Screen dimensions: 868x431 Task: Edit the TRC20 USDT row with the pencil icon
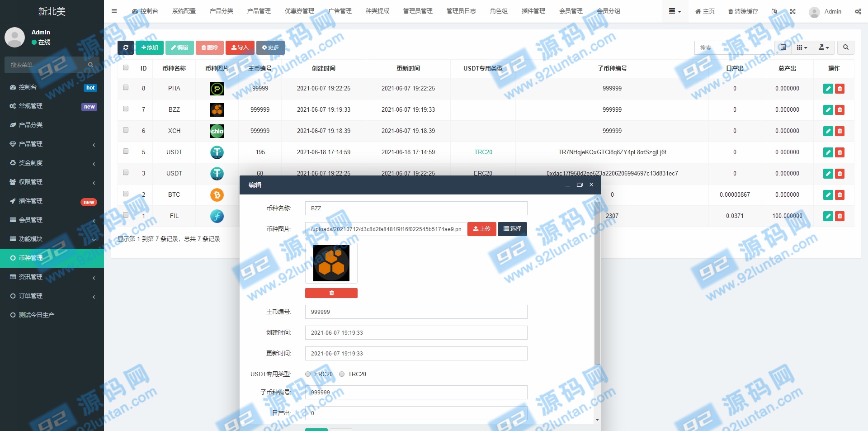(x=828, y=152)
